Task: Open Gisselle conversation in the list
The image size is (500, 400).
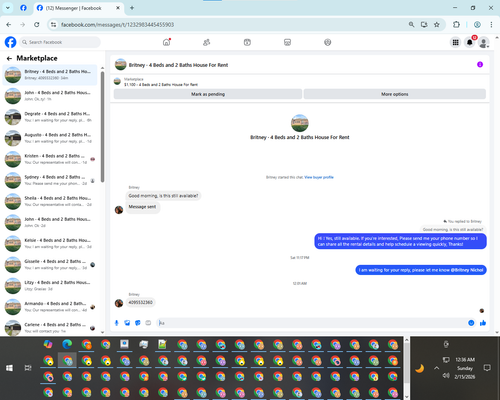Action: click(x=50, y=265)
